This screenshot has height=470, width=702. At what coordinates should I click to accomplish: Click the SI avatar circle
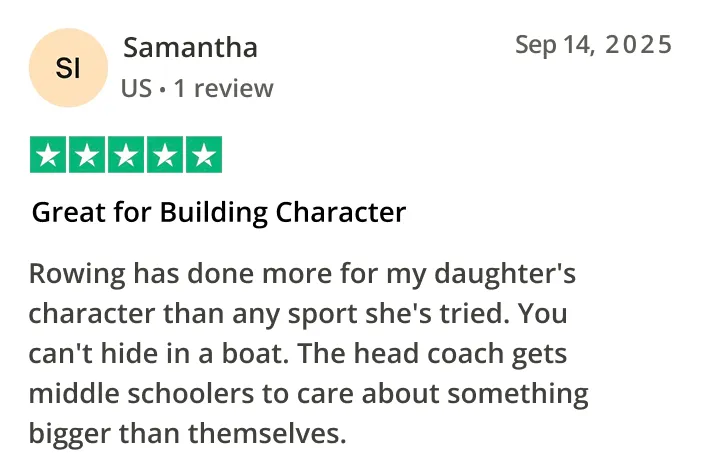coord(68,68)
